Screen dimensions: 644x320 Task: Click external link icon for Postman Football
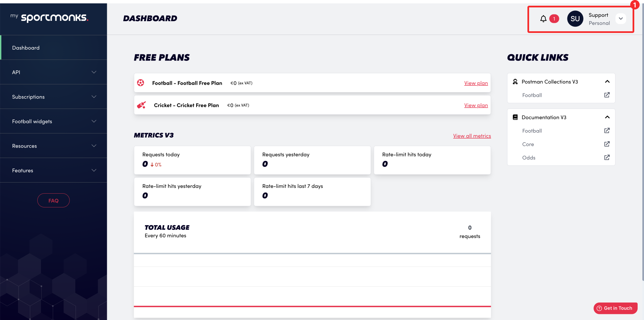tap(607, 95)
